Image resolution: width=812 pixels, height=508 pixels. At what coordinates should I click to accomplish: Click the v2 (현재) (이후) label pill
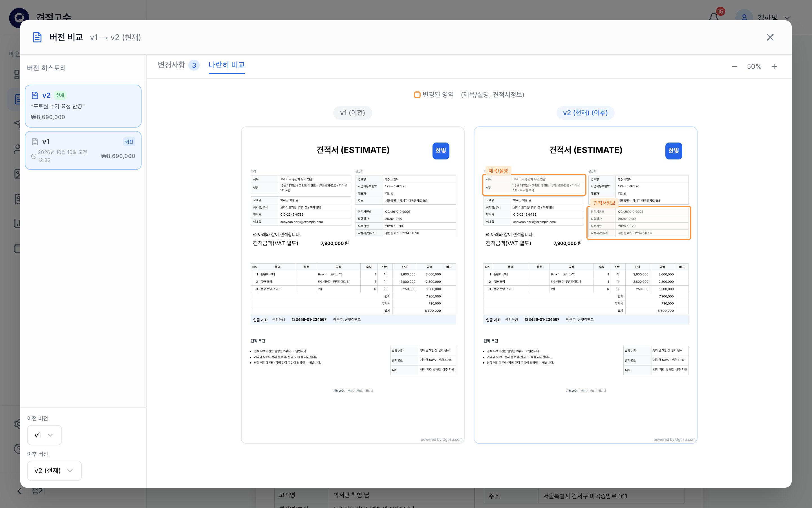pos(585,113)
